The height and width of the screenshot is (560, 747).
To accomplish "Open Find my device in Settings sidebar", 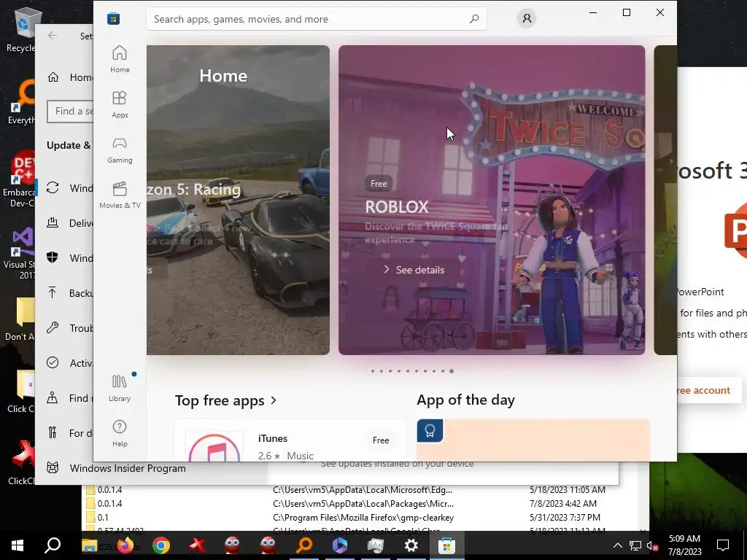I will point(69,398).
